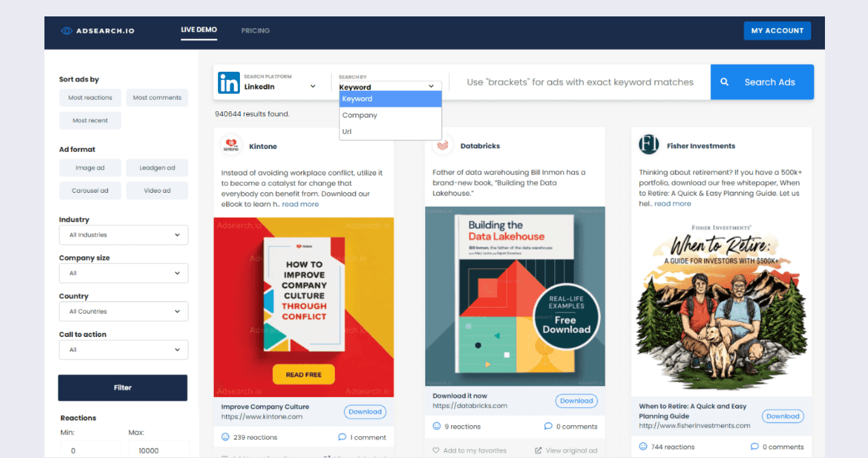Click the magnifier icon in Search Ads

724,82
